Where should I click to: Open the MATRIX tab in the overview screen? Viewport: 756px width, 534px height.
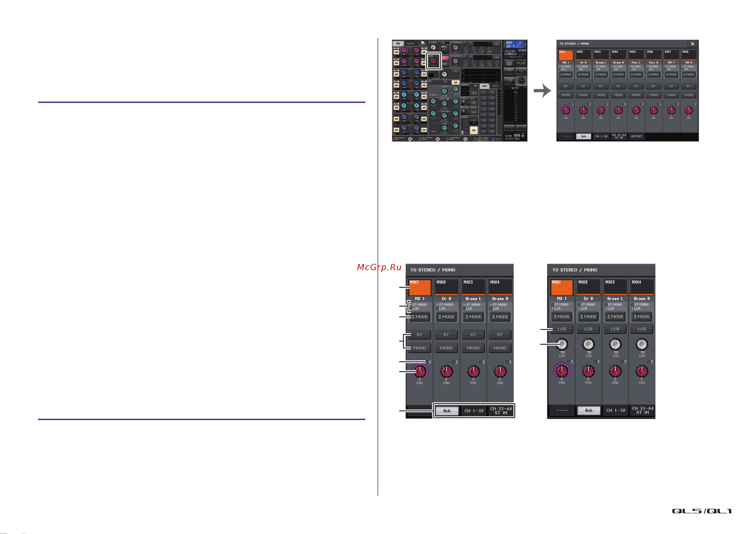click(x=411, y=44)
